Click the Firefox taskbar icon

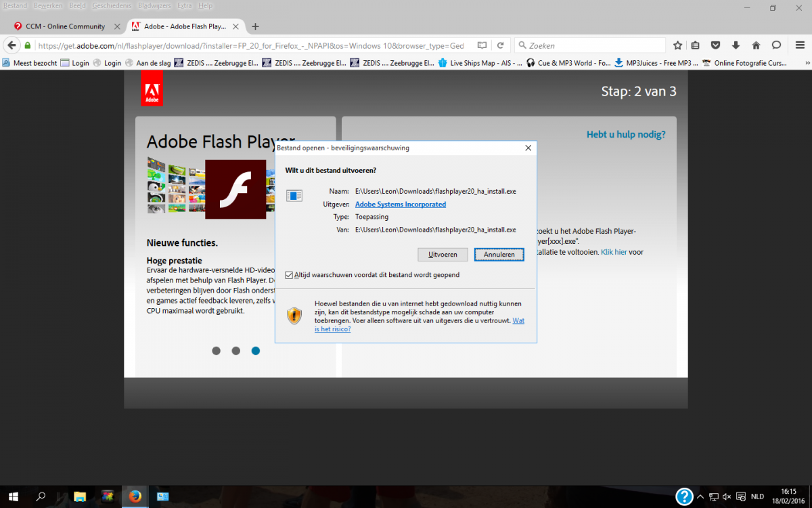pyautogui.click(x=135, y=496)
